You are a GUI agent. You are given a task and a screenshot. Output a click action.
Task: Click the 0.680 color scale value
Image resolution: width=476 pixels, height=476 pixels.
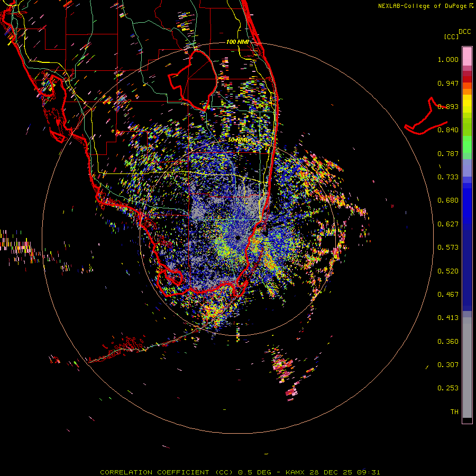tap(448, 200)
